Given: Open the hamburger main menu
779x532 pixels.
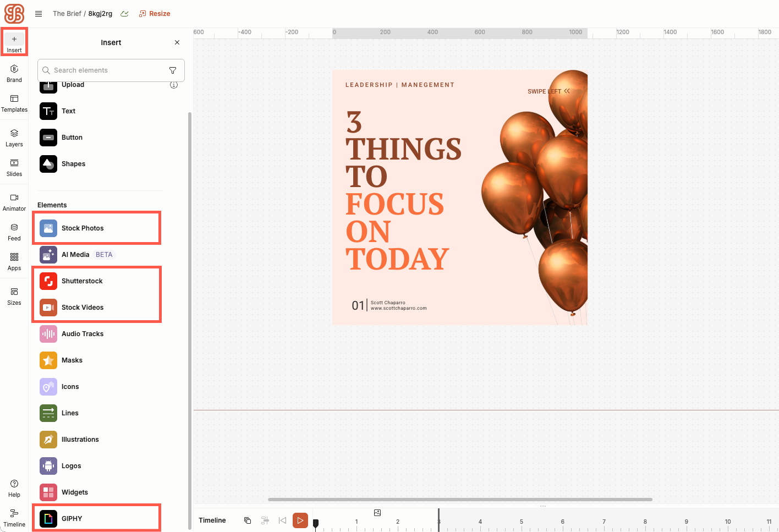Looking at the screenshot, I should (x=39, y=14).
